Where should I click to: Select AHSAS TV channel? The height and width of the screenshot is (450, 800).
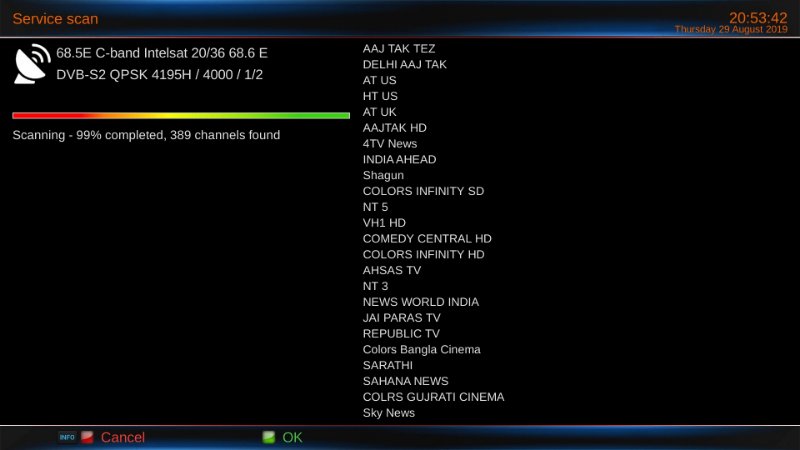(x=392, y=270)
